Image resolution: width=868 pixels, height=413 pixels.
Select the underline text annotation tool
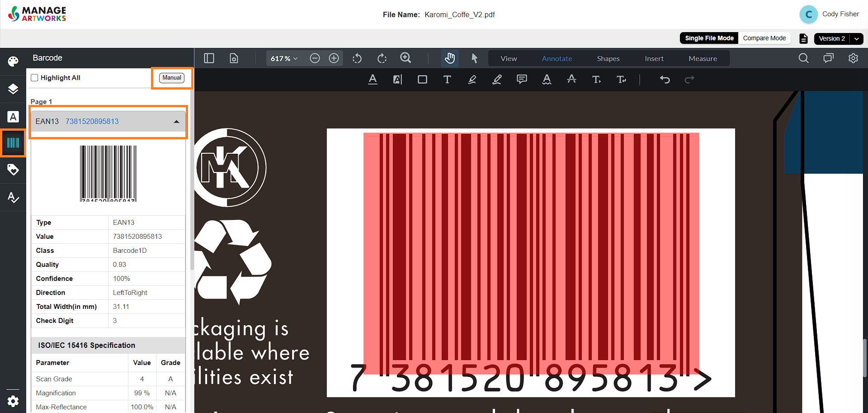(x=373, y=80)
